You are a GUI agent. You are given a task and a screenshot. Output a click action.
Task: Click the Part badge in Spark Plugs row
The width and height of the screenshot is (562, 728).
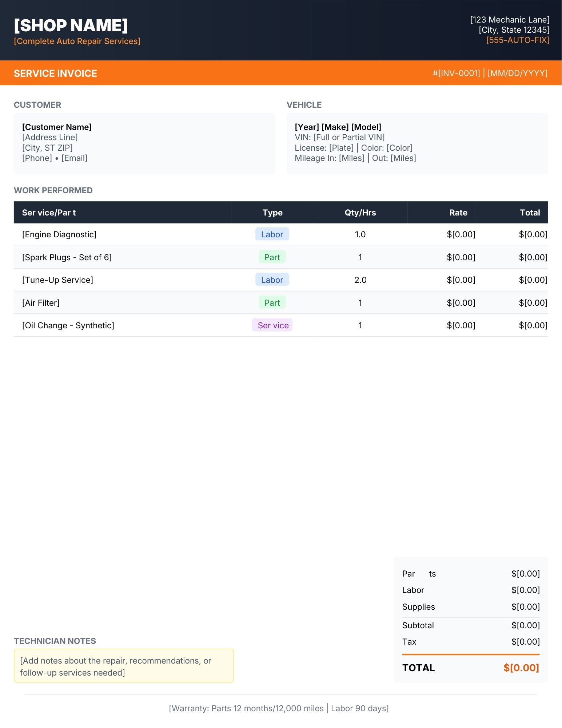pyautogui.click(x=272, y=257)
